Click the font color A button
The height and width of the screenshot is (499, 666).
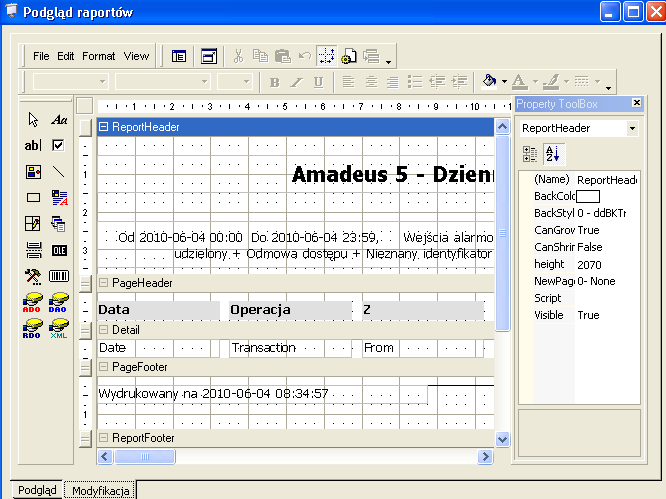pyautogui.click(x=519, y=81)
